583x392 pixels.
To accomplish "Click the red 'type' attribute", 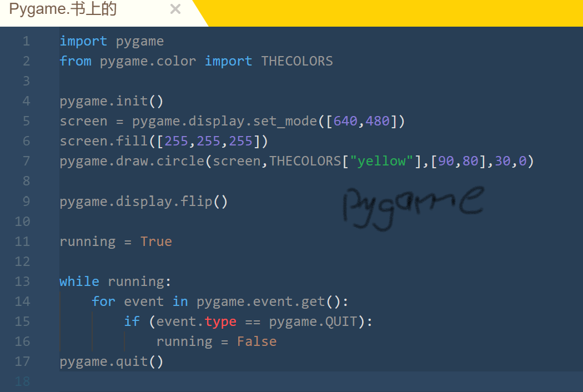I will click(x=220, y=321).
